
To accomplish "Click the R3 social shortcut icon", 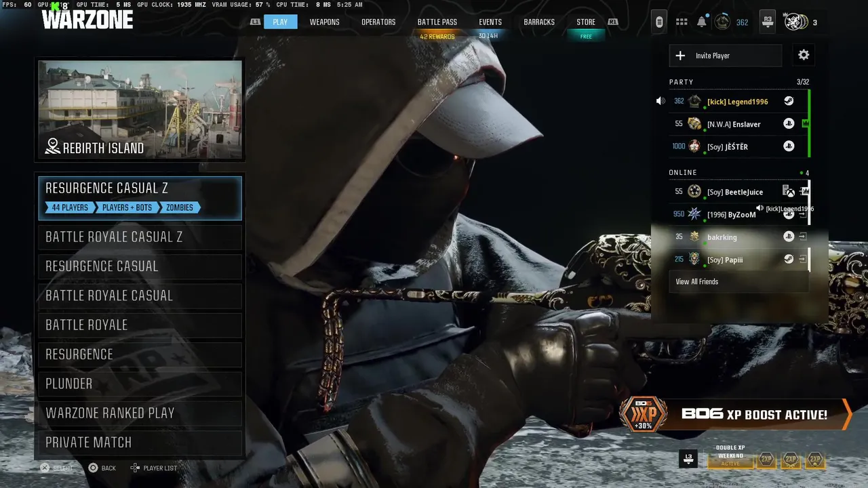I will (768, 22).
